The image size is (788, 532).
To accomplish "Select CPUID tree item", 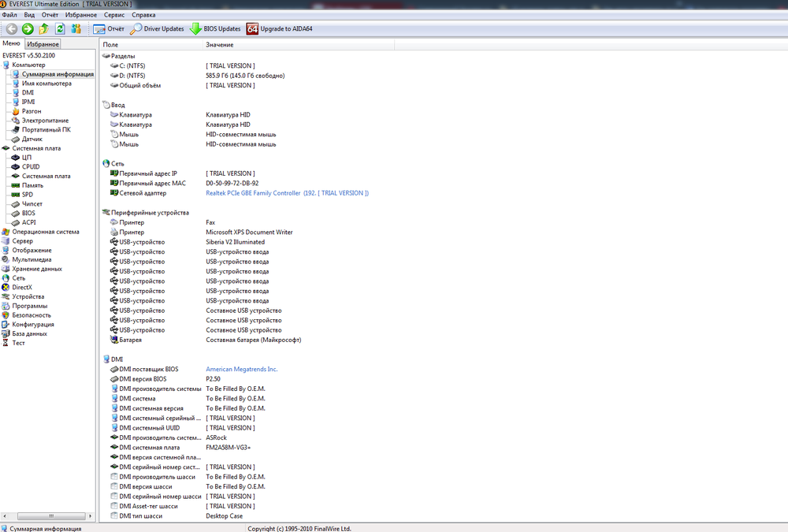I will pos(31,167).
